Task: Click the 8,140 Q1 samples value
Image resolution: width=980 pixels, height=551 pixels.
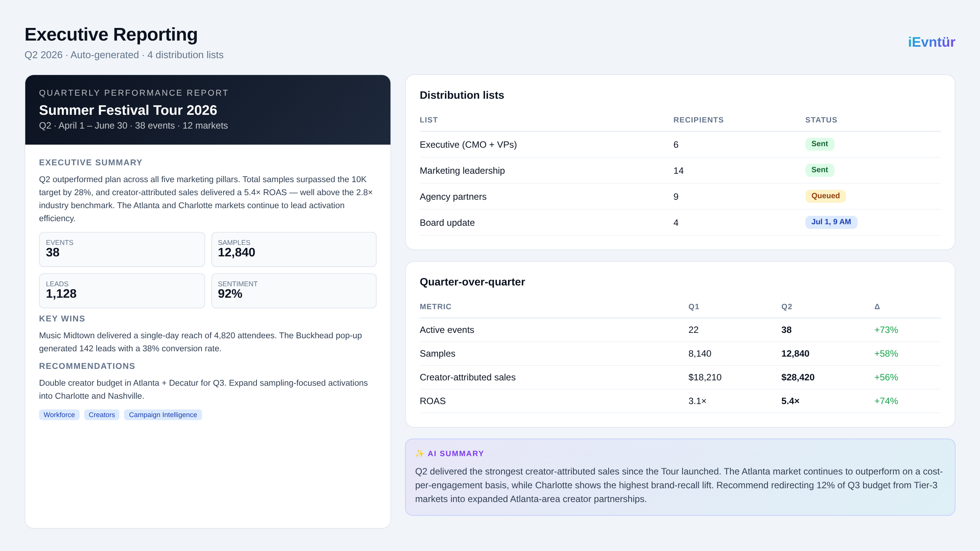Action: tap(700, 354)
